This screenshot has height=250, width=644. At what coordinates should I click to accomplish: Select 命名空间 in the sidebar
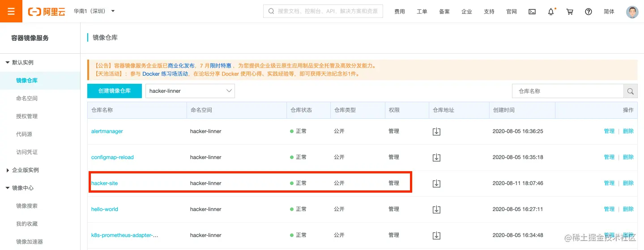pos(27,98)
